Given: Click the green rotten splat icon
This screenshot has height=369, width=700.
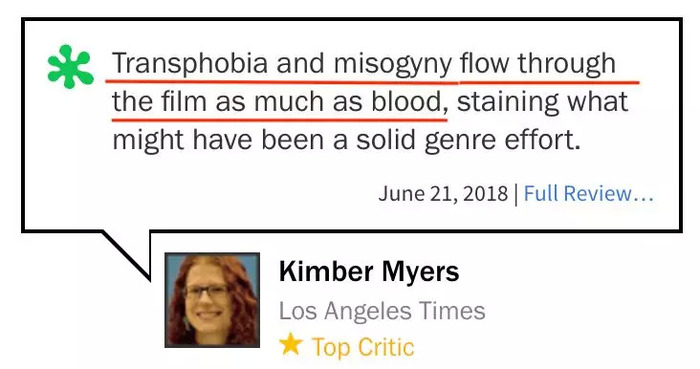Looking at the screenshot, I should [x=71, y=66].
